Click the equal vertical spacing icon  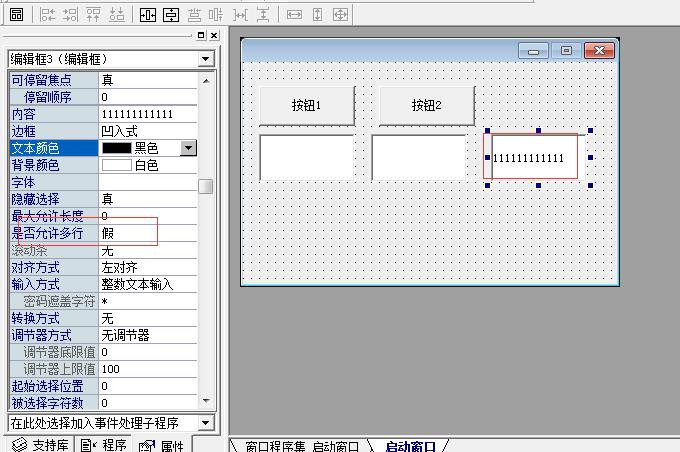pos(263,15)
